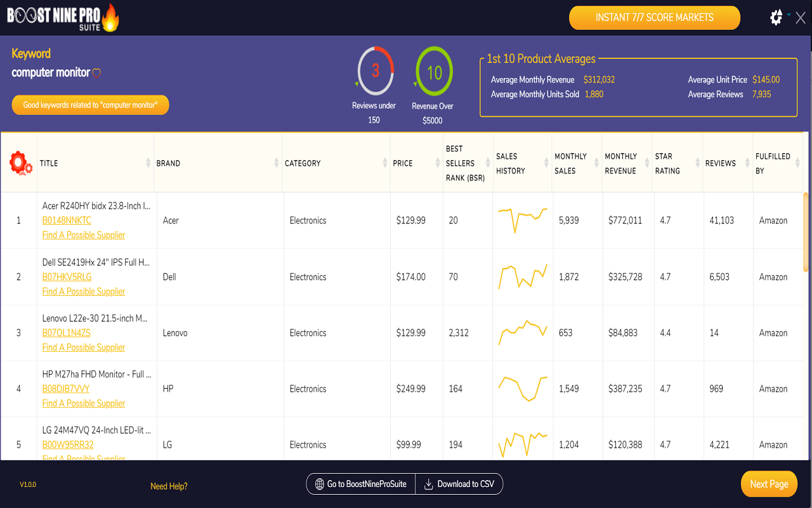812x508 pixels.
Task: Sort by Star Rating arrows
Action: (698, 163)
